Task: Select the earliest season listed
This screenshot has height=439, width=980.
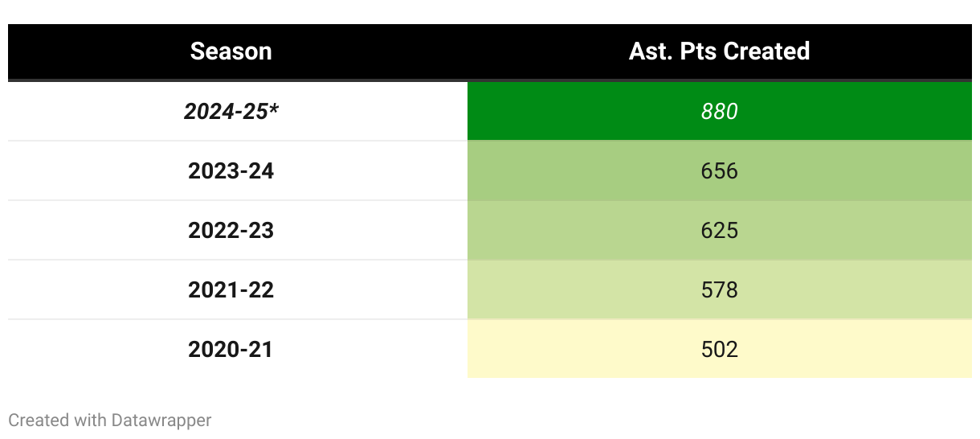Action: 231,349
